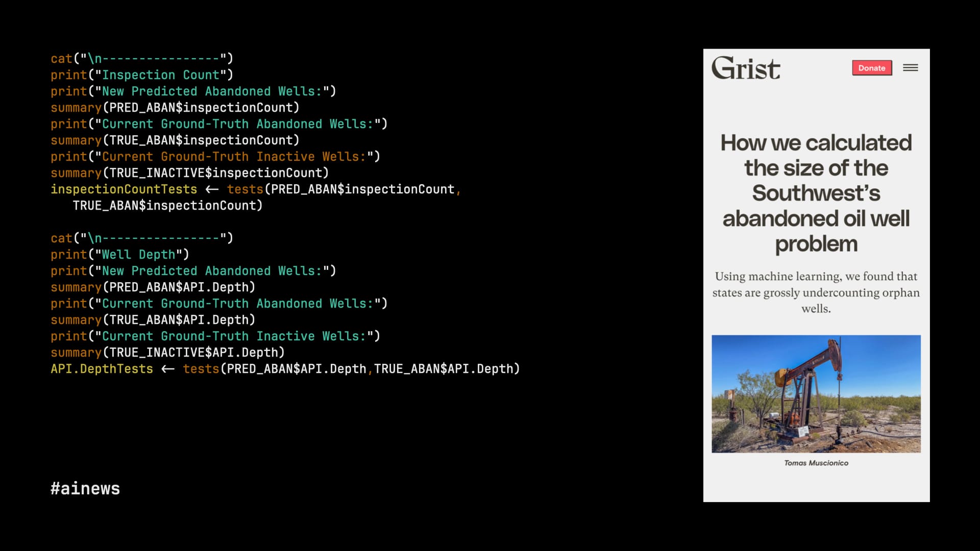The width and height of the screenshot is (980, 551).
Task: Select the print Inspection Count statement
Action: 143,74
